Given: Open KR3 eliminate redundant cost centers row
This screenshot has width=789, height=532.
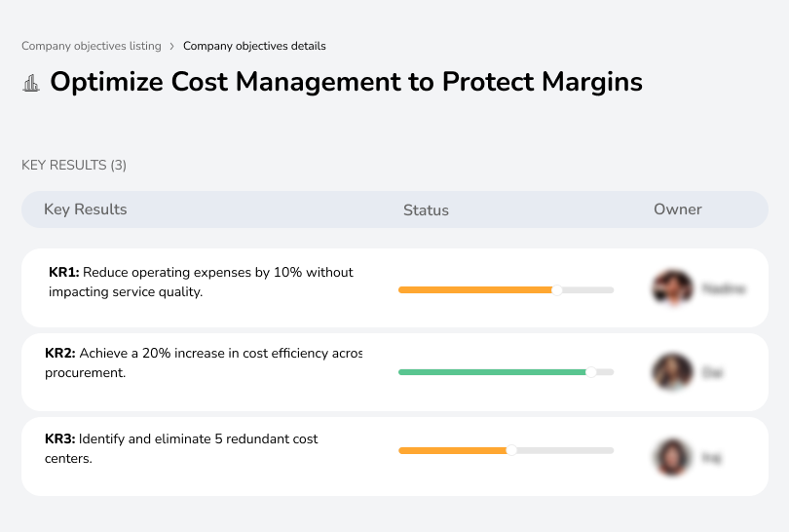Looking at the screenshot, I should click(x=394, y=456).
